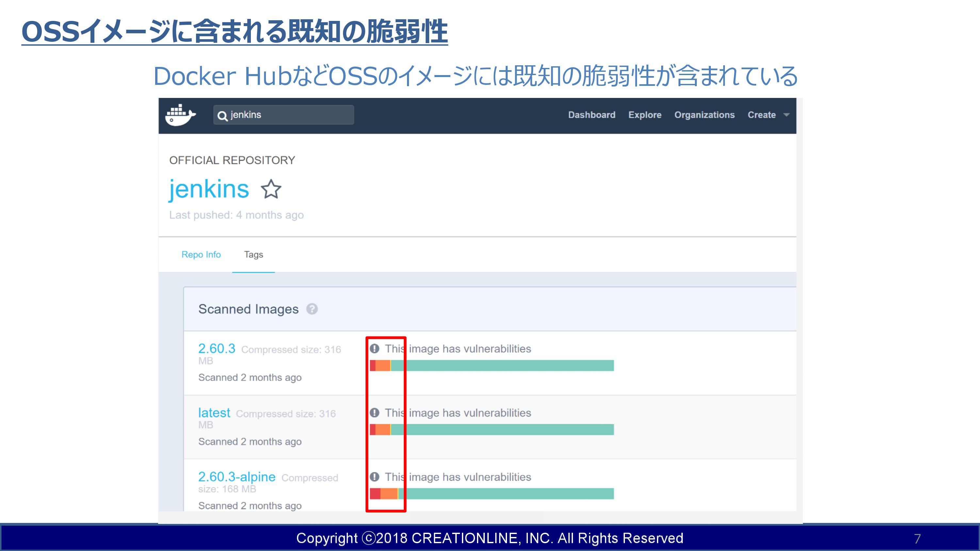Click the 'OFFICIAL REPOSITORY' label

pyautogui.click(x=232, y=160)
